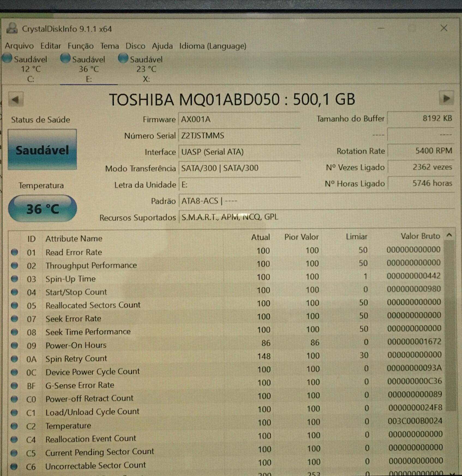Click status dot of Read Error Rate row
462x476 pixels.
pos(14,252)
